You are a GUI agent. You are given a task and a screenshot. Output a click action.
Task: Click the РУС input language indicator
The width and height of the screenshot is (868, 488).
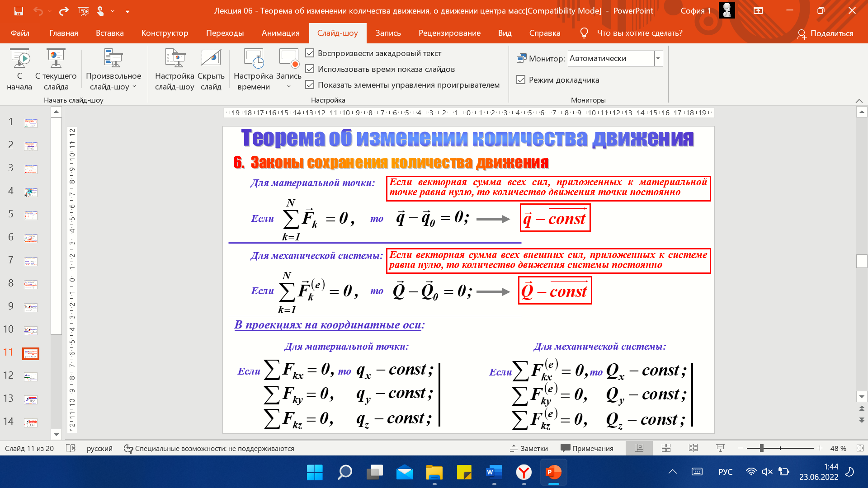pyautogui.click(x=726, y=472)
